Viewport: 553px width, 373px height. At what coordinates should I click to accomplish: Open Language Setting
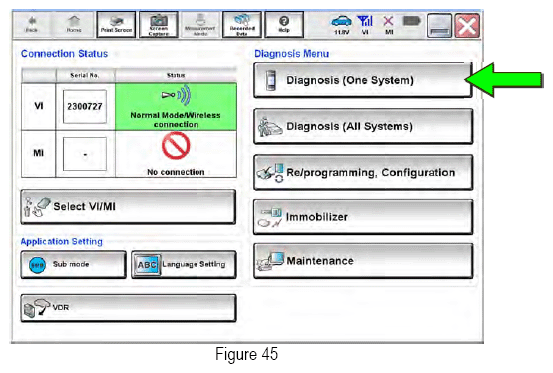(x=184, y=264)
